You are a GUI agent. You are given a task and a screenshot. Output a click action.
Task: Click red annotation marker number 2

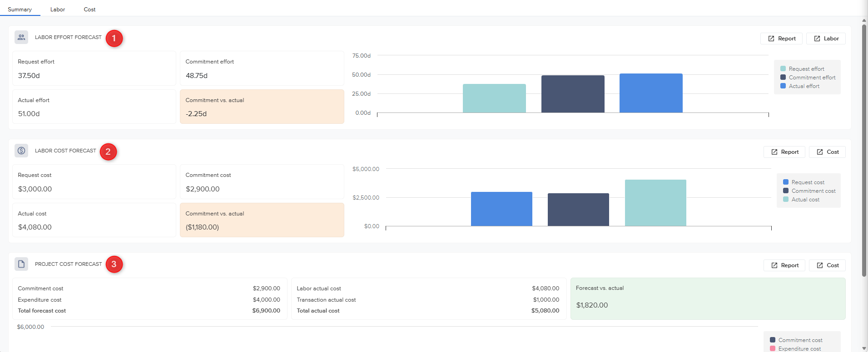coord(108,152)
